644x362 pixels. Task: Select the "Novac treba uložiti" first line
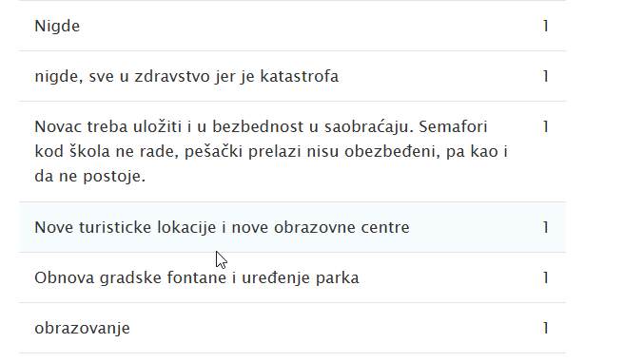pos(261,126)
